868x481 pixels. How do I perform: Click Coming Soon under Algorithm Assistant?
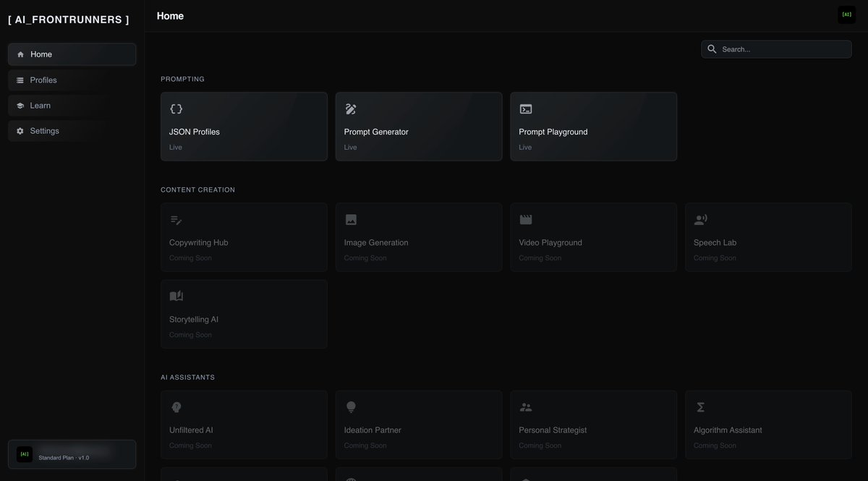[715, 446]
